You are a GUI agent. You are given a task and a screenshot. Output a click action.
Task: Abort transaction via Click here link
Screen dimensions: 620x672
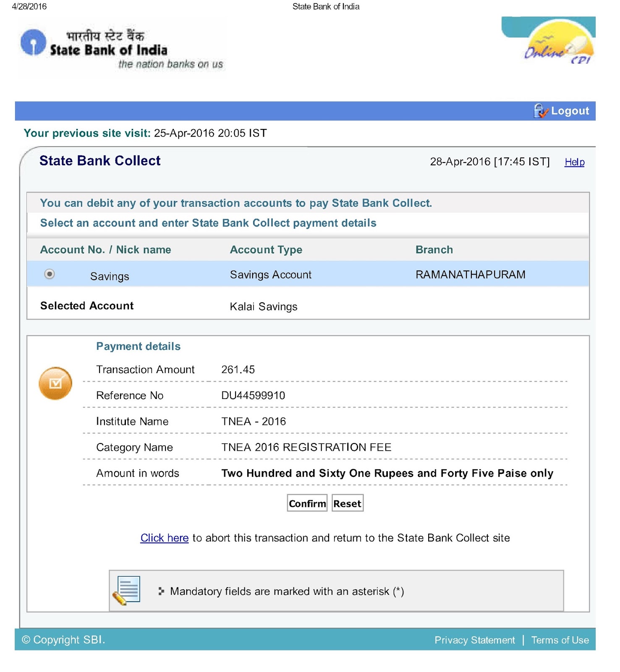point(165,538)
